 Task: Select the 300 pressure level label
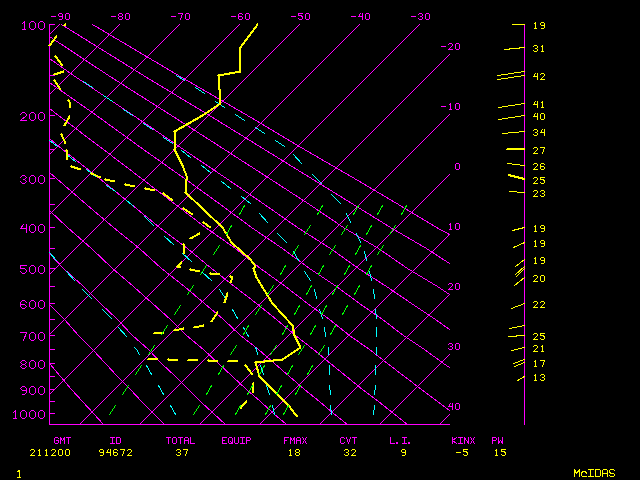coord(33,179)
